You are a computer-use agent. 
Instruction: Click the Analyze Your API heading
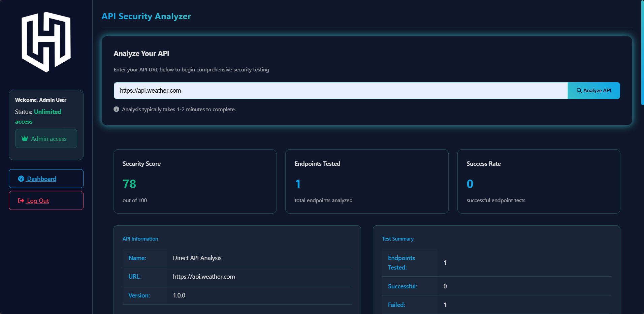(141, 54)
